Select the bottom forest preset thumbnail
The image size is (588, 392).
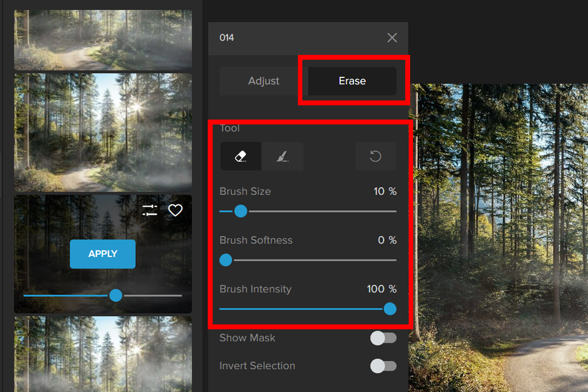point(103,354)
